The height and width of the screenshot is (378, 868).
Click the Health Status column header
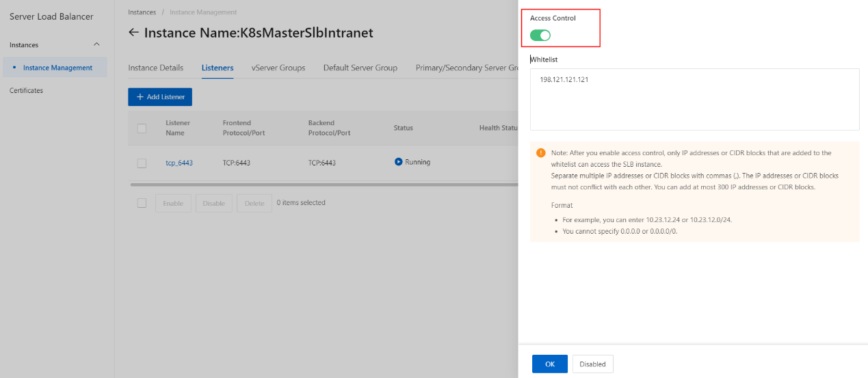[x=499, y=128]
